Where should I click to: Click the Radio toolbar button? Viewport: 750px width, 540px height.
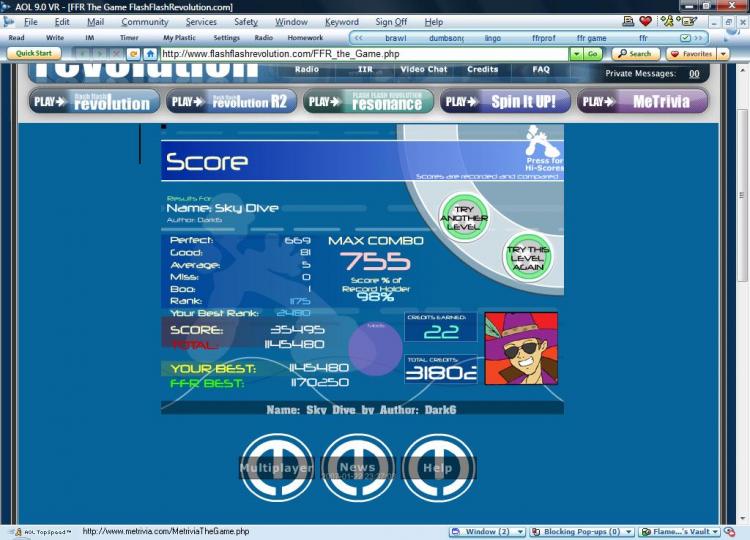264,37
